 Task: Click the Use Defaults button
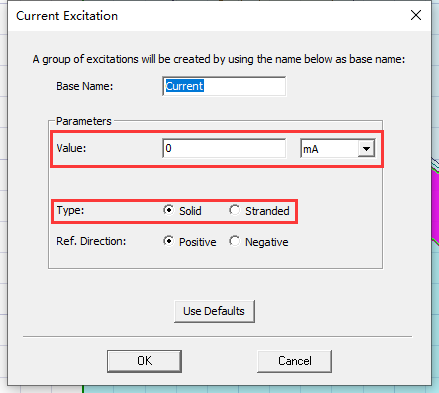pyautogui.click(x=214, y=311)
